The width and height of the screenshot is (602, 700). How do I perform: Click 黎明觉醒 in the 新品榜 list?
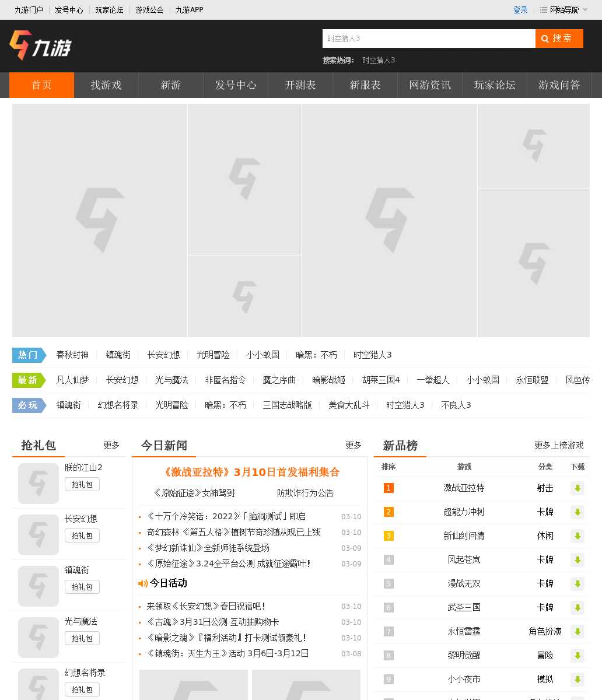click(x=464, y=655)
